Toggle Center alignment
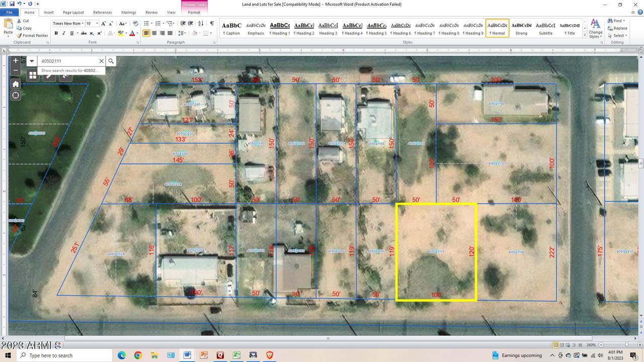This screenshot has height=362, width=644. (x=154, y=33)
